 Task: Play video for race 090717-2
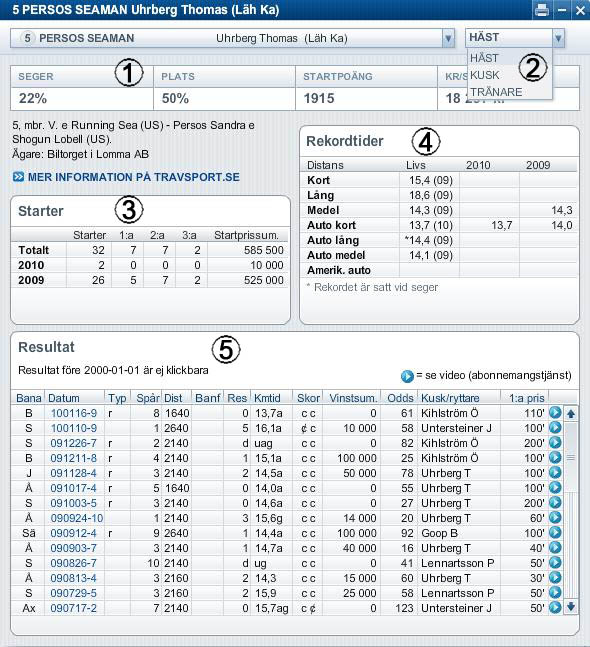tap(555, 607)
